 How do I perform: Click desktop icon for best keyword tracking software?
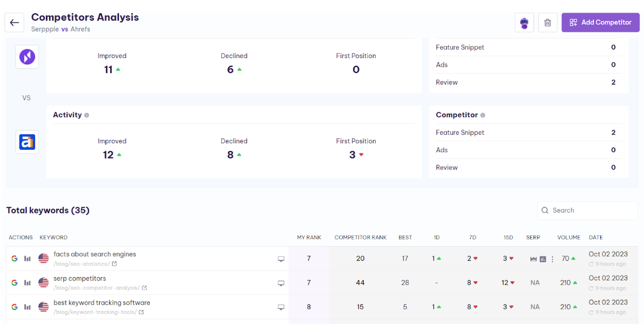pos(281,307)
